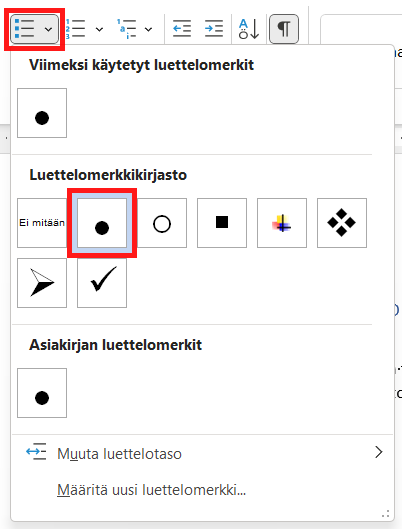Click the multilevel list icon
402x529 pixels.
pyautogui.click(x=126, y=29)
